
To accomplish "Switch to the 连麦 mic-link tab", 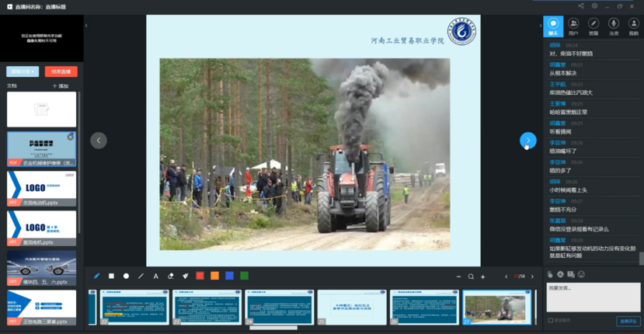I will (x=614, y=26).
